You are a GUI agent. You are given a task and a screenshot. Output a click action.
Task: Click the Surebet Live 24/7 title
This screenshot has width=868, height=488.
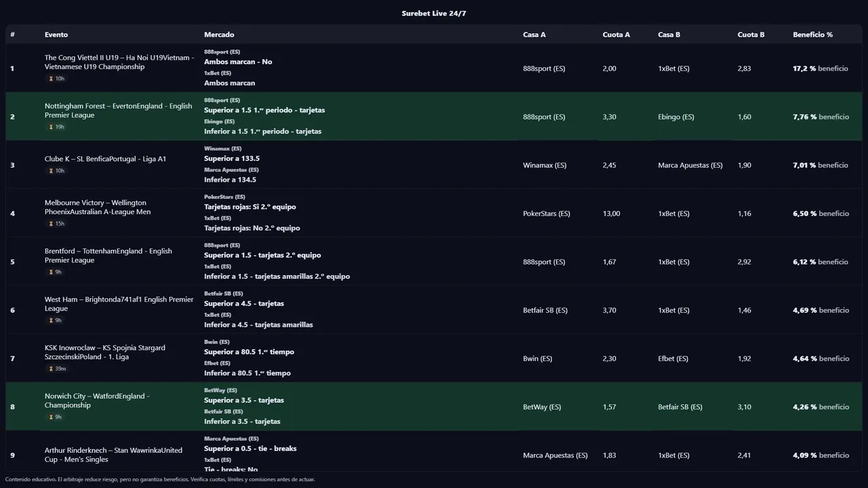(x=433, y=14)
